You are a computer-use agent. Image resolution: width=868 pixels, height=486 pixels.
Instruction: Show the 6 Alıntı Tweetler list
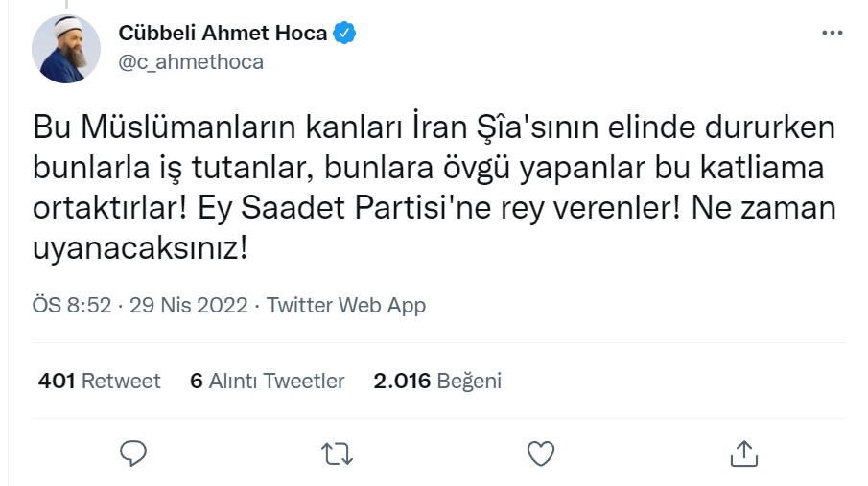[x=268, y=381]
